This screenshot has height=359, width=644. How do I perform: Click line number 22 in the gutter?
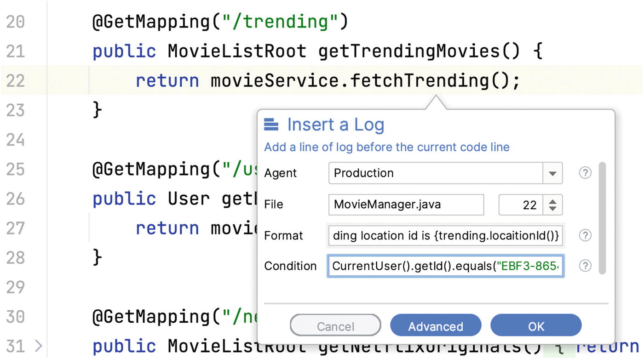(16, 81)
